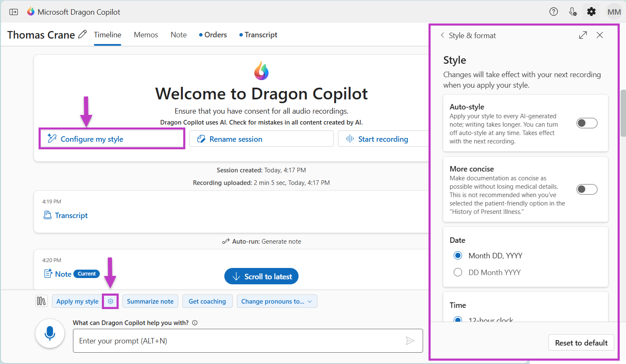Enable the More concise toggle

click(x=587, y=189)
